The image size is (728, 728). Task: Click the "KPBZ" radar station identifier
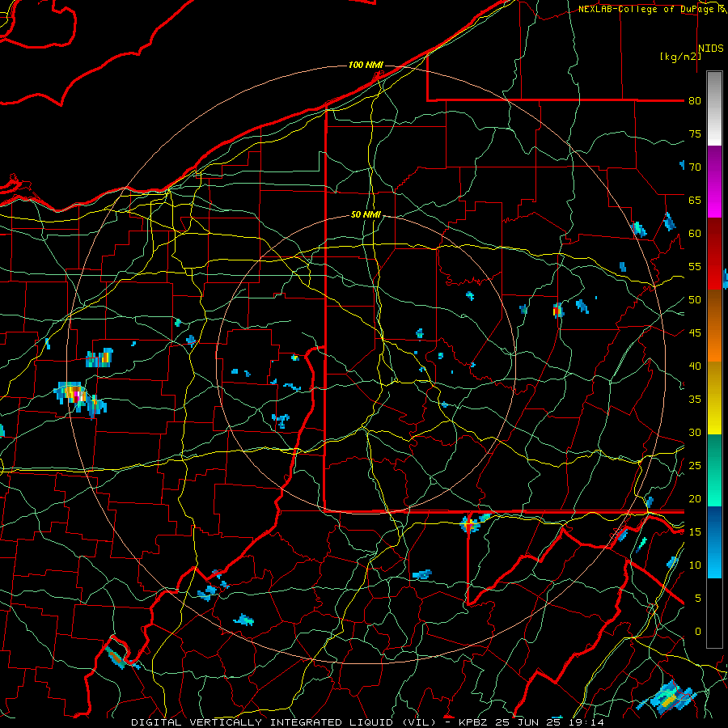(x=474, y=722)
